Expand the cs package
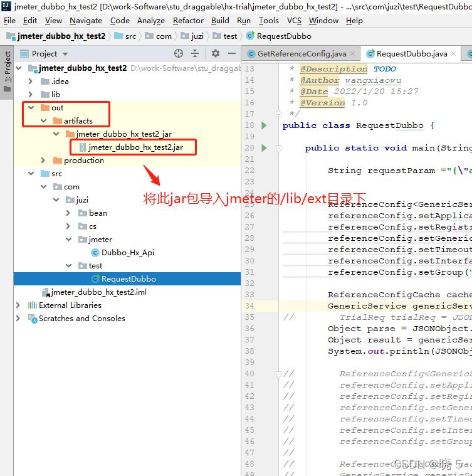 68,226
